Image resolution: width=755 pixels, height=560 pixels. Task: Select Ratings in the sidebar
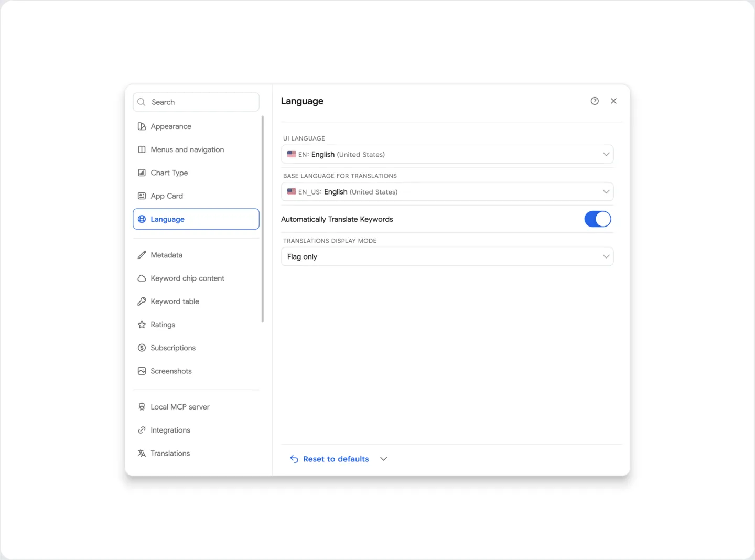click(x=196, y=325)
